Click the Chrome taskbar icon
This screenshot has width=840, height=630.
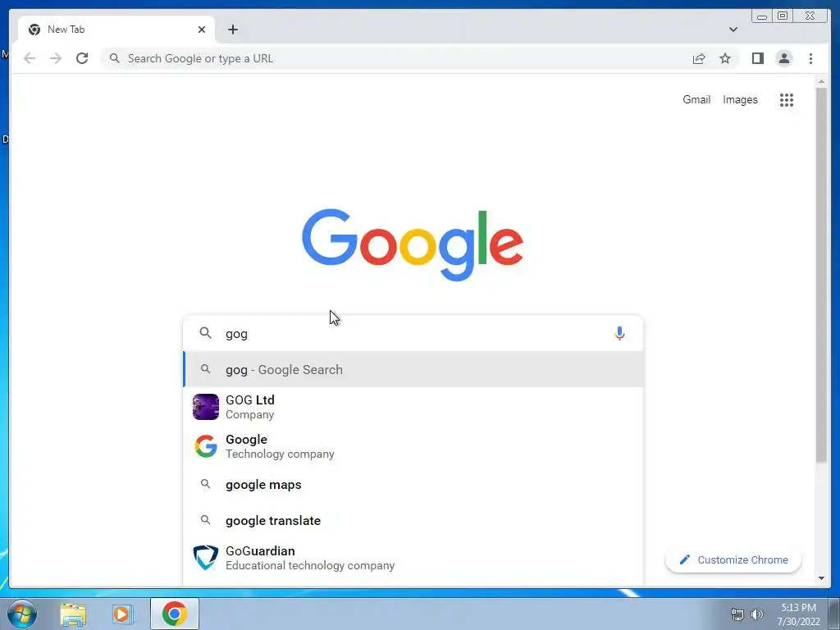(175, 614)
